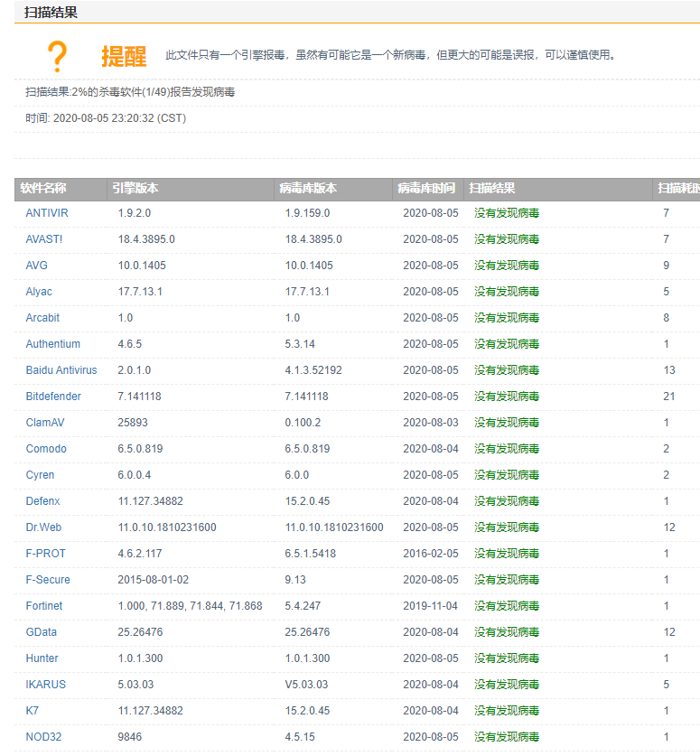Image resolution: width=700 pixels, height=756 pixels.
Task: Click the orange 提醒 heading
Action: coord(124,56)
